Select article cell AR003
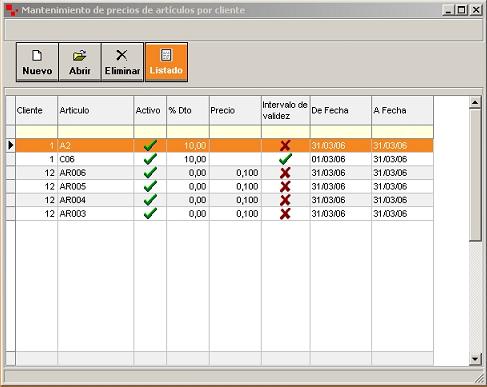This screenshot has width=487, height=387. click(x=96, y=214)
